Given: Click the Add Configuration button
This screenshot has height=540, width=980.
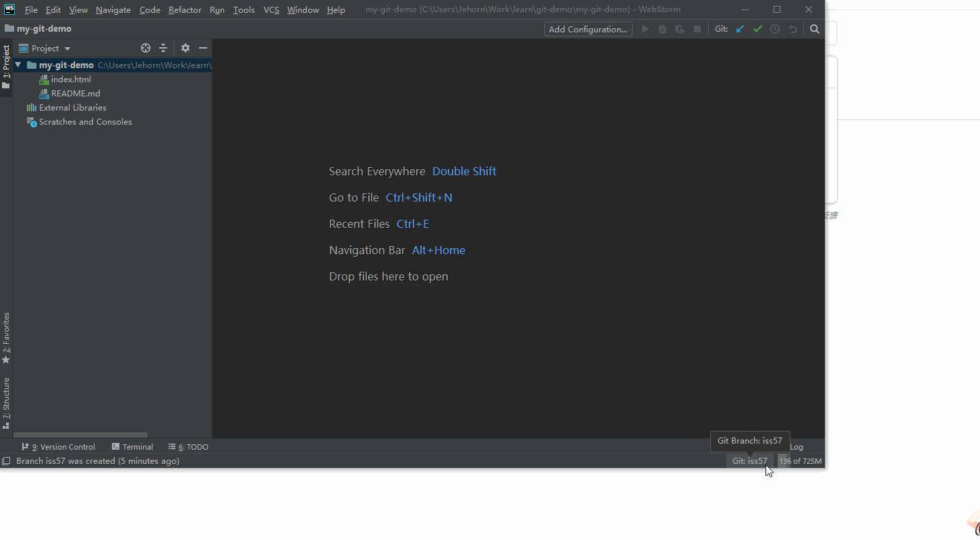Looking at the screenshot, I should pos(588,29).
